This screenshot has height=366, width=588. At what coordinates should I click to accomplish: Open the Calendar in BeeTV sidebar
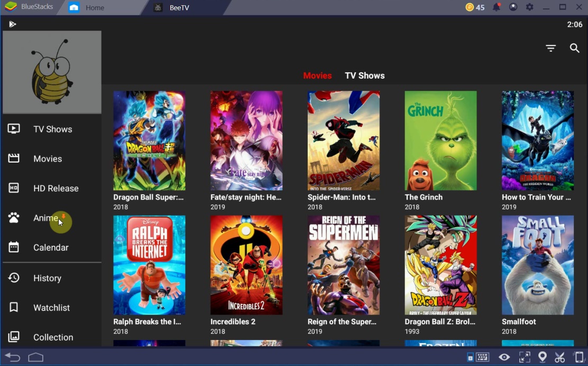51,247
